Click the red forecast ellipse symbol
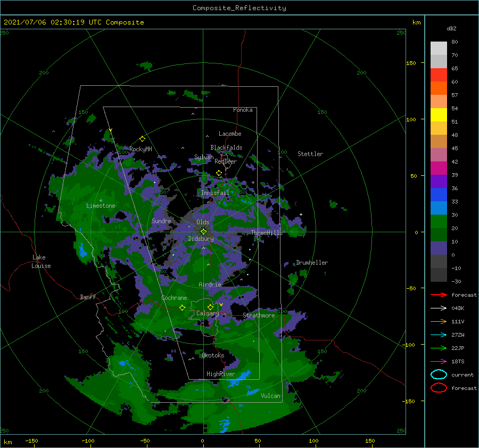This screenshot has width=479, height=448. coord(439,388)
